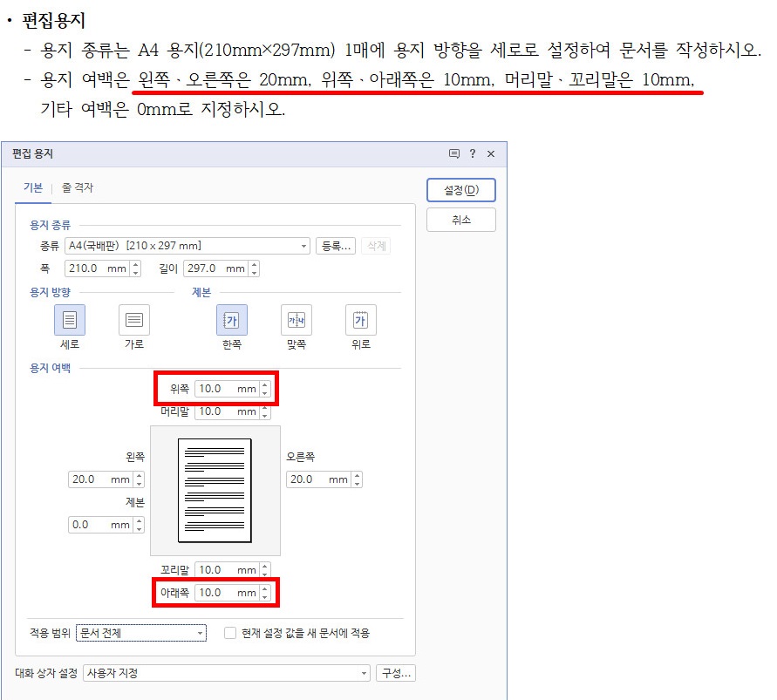Open the 적용 범위 dropdown
777x700 pixels.
(141, 633)
